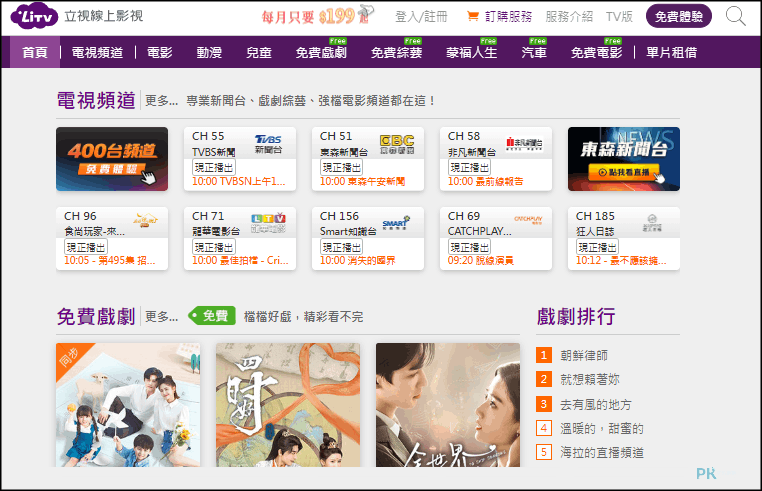Open 免費電影 in navigation bar
The image size is (762, 491).
[x=596, y=52]
